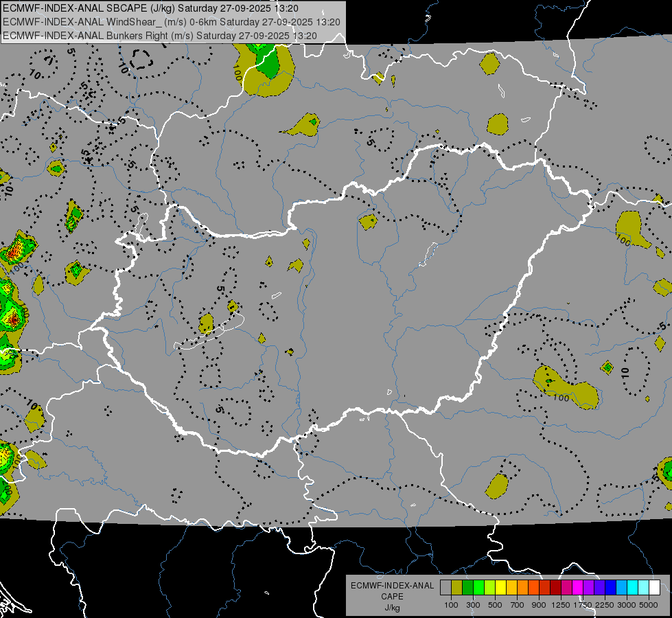Click the 1250 legend tick label

561,605
